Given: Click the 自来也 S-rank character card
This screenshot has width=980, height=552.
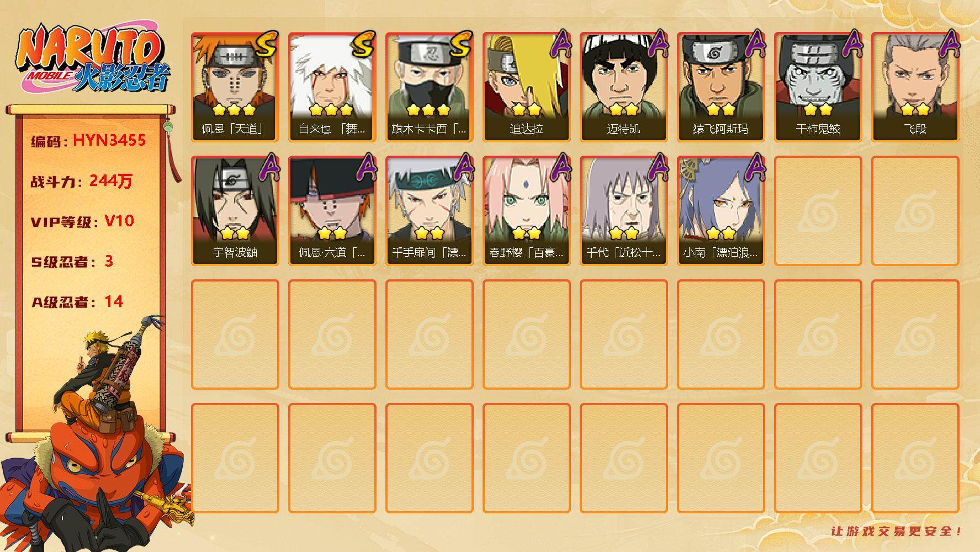Looking at the screenshot, I should (332, 87).
